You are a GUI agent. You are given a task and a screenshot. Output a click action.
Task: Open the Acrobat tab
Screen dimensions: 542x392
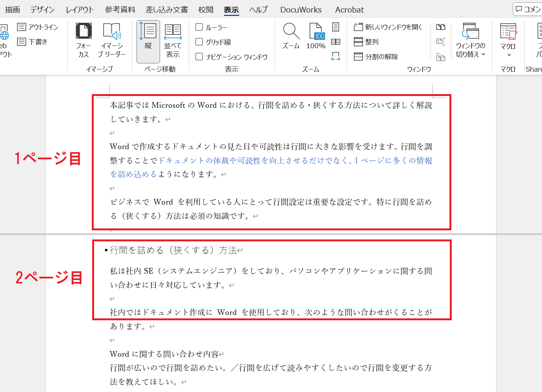[x=349, y=9]
